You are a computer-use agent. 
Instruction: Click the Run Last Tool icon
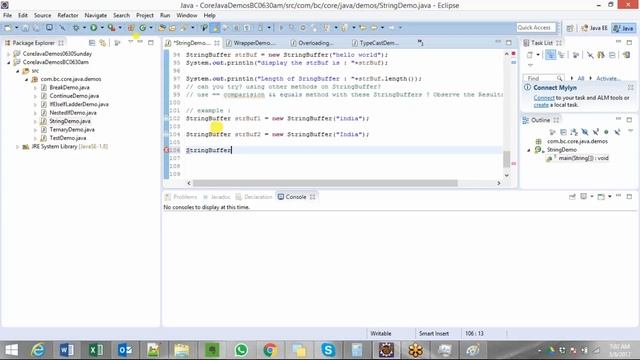click(x=111, y=28)
